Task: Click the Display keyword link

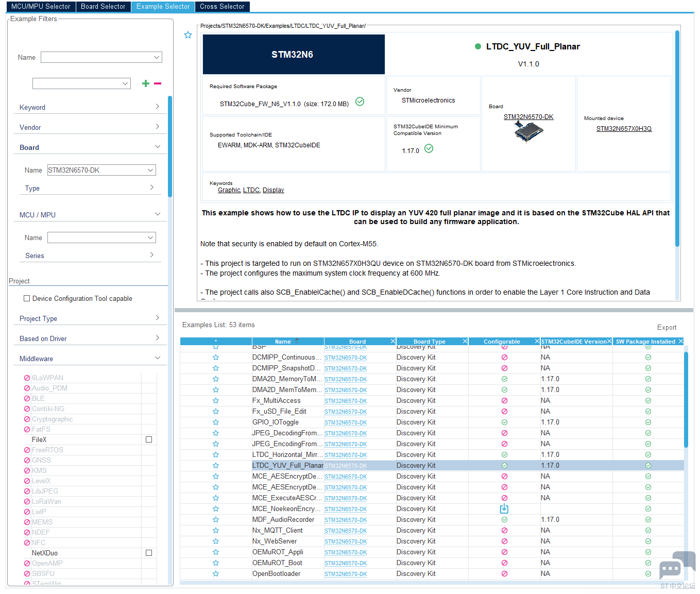Action: click(273, 190)
